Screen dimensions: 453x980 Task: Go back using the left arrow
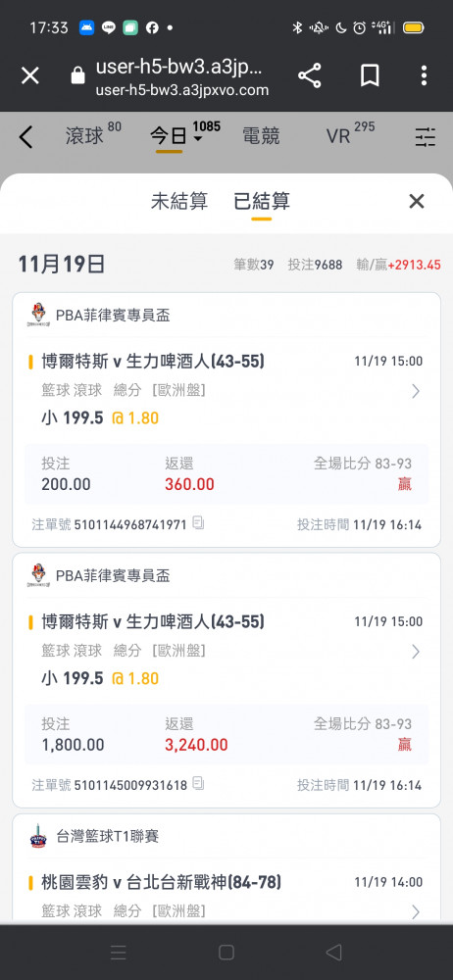25,136
